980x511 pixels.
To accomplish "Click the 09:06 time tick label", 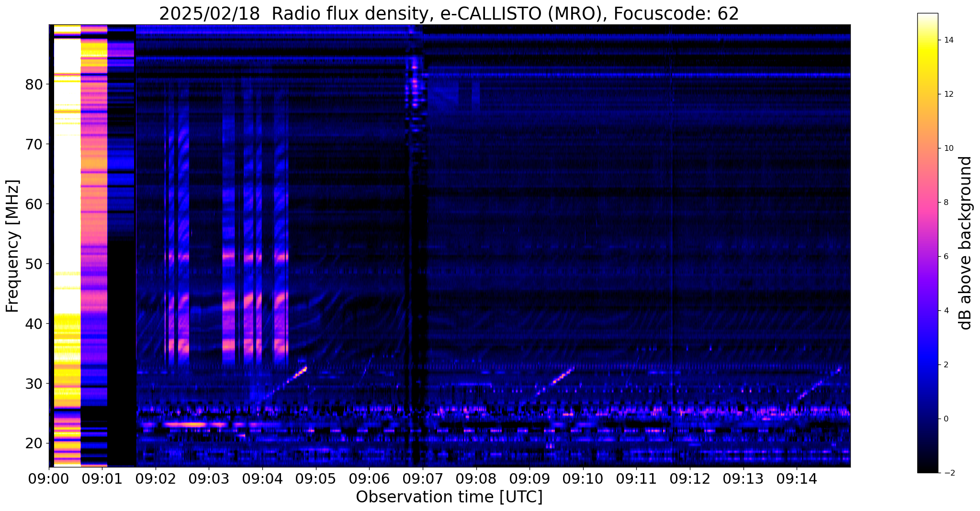I will coord(369,478).
